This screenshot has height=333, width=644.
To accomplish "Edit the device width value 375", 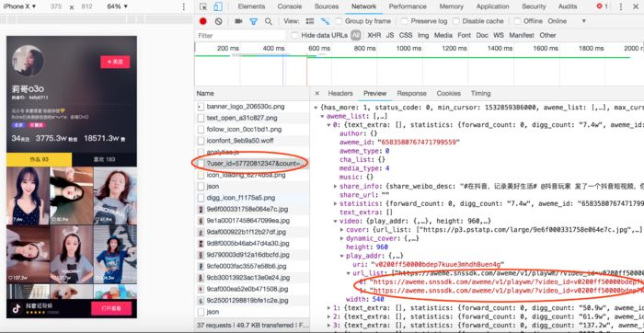I will pos(56,6).
